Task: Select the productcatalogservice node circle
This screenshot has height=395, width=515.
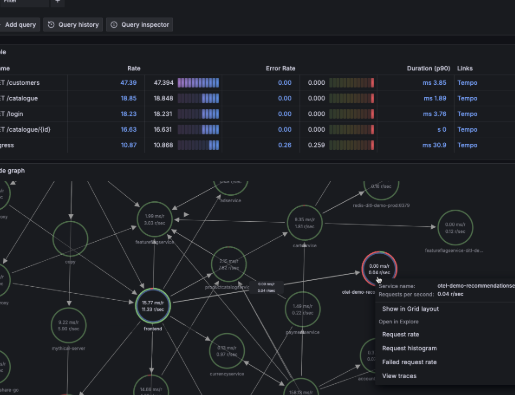Action: point(229,264)
